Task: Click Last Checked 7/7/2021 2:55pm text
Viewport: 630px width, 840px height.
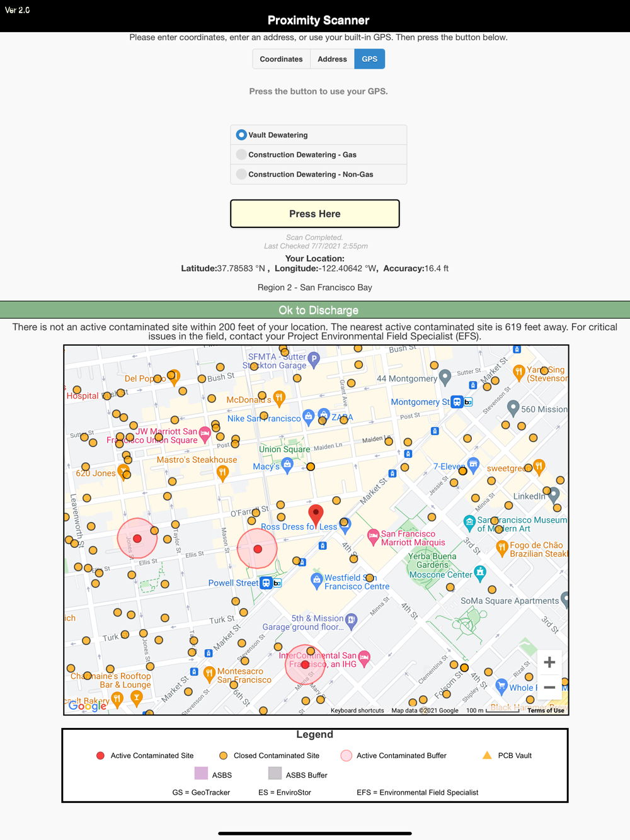Action: pos(316,246)
